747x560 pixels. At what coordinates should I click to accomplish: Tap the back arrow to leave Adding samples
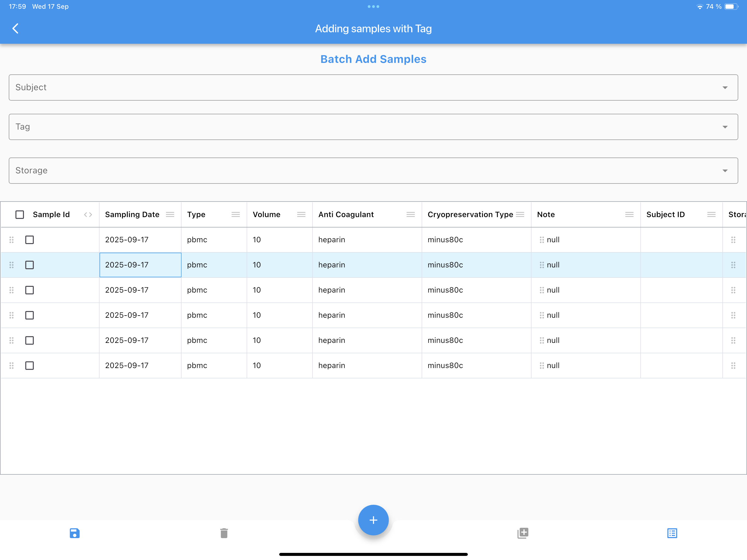pos(16,28)
